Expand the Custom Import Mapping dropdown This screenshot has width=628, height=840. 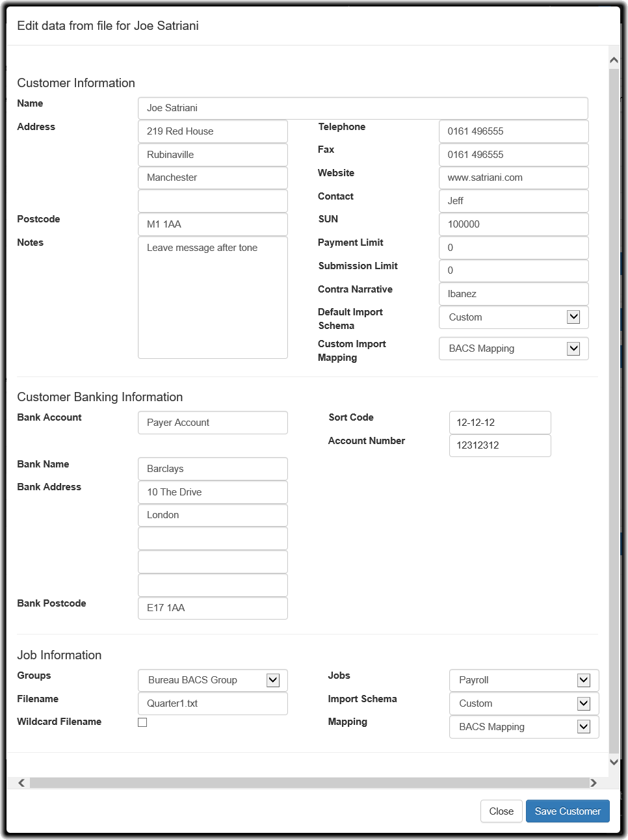513,348
